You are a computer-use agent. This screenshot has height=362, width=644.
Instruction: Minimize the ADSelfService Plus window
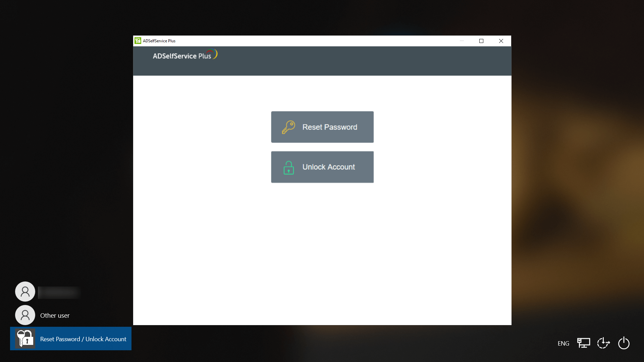(462, 41)
